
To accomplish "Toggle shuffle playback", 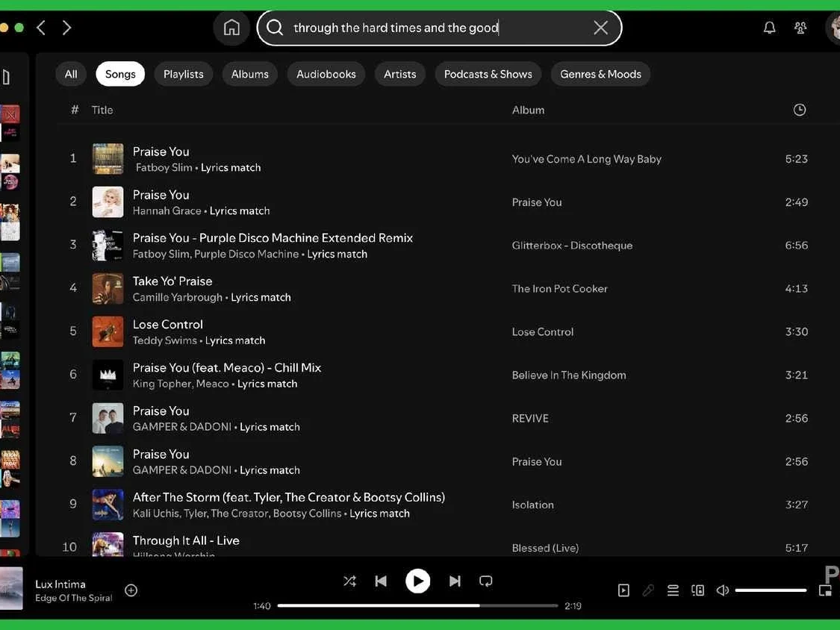I will [x=349, y=581].
